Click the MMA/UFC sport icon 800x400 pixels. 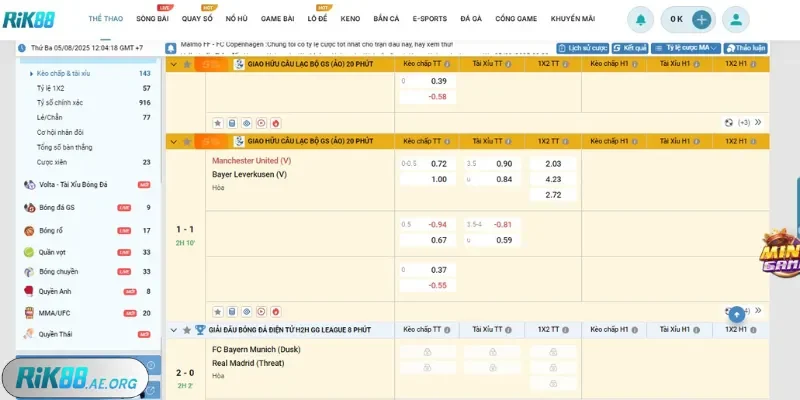click(29, 313)
